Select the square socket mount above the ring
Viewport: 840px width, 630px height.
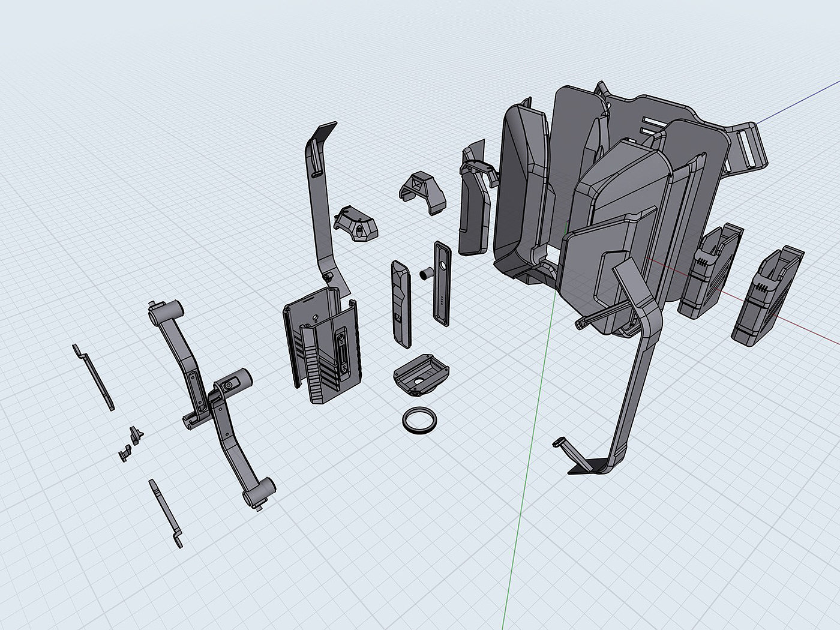(x=421, y=375)
